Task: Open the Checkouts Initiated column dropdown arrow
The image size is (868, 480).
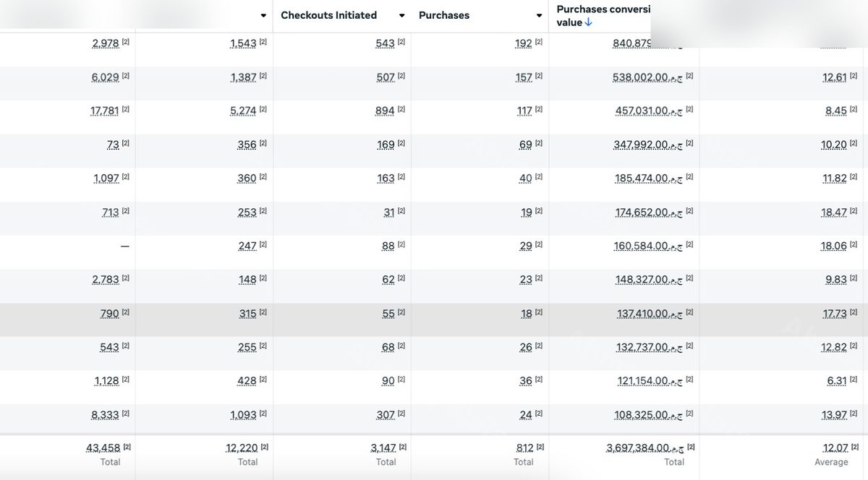Action: tap(401, 15)
